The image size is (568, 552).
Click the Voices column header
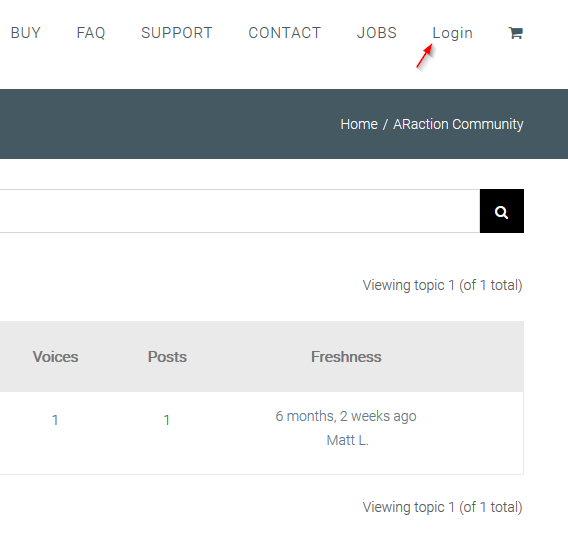coord(55,357)
